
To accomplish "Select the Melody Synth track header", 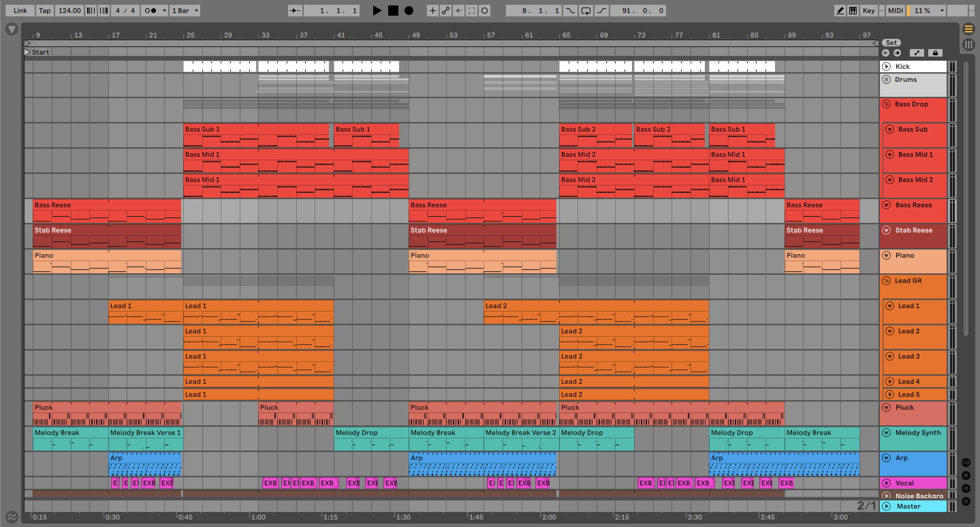I will pos(918,433).
